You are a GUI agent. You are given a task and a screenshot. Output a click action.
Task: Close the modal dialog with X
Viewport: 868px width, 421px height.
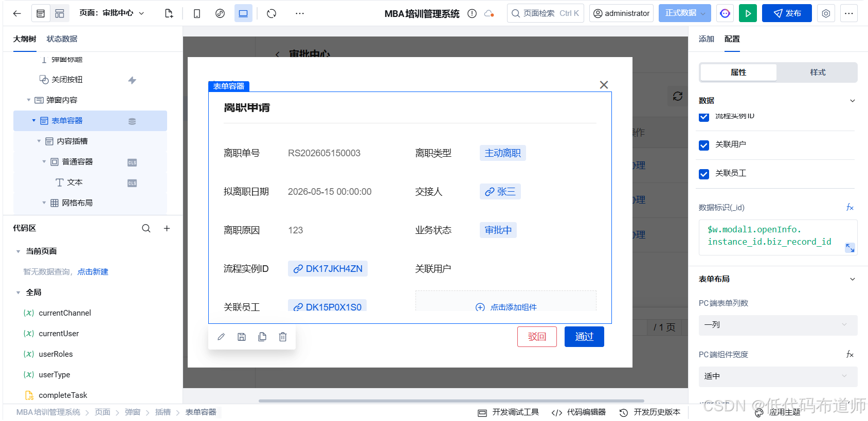[604, 85]
